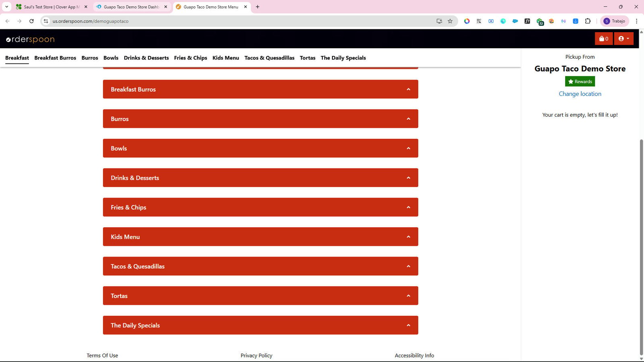Select Breakfast in category navigation
The image size is (644, 362).
point(17,58)
